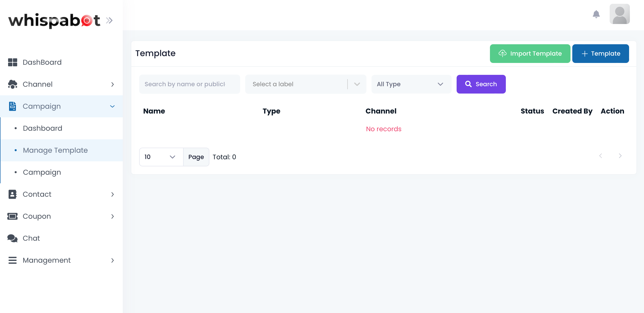Click the magnifier icon on Search button
This screenshot has width=644, height=313.
point(468,84)
